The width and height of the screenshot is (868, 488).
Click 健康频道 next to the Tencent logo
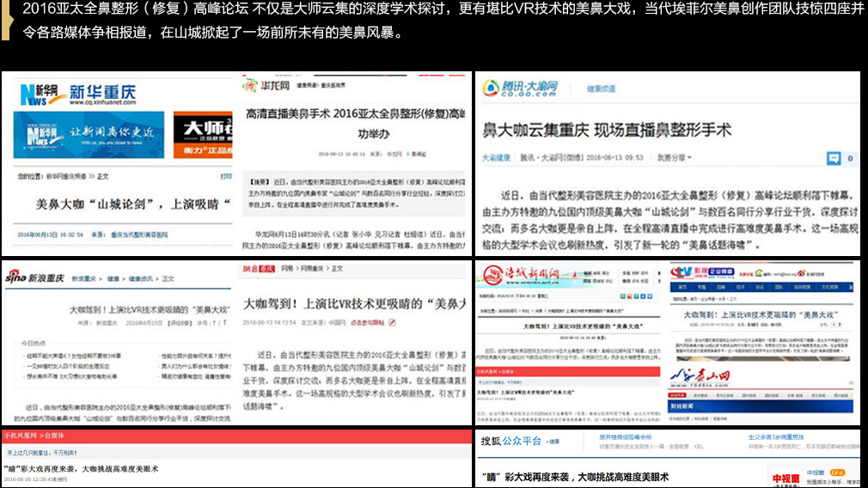coord(601,88)
